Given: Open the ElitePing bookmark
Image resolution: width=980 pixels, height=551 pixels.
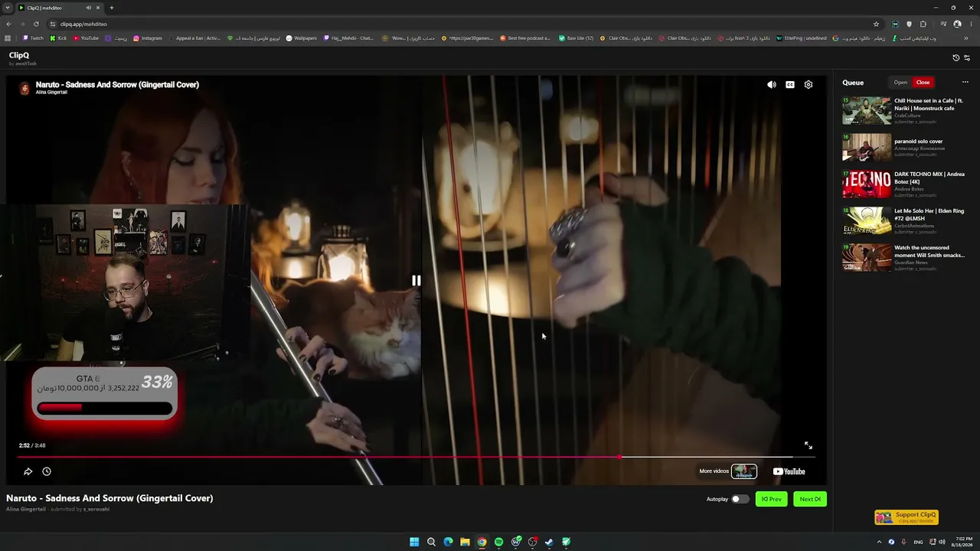Looking at the screenshot, I should coord(801,38).
